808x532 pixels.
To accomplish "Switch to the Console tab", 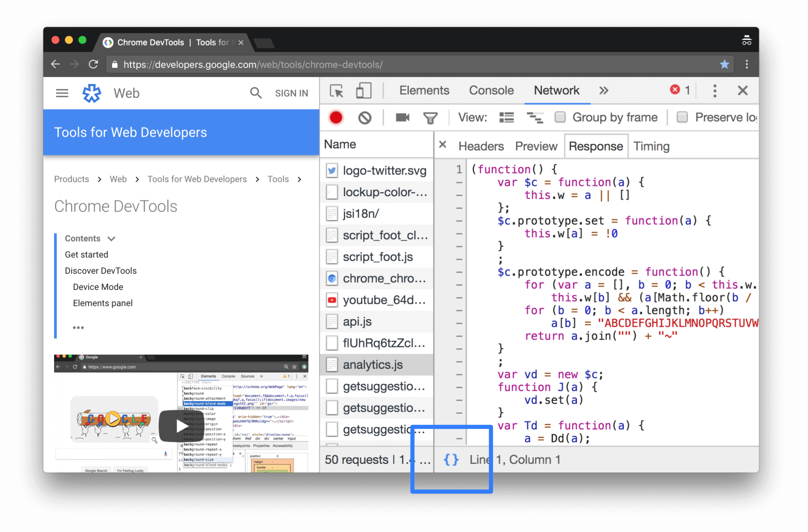I will coord(491,91).
